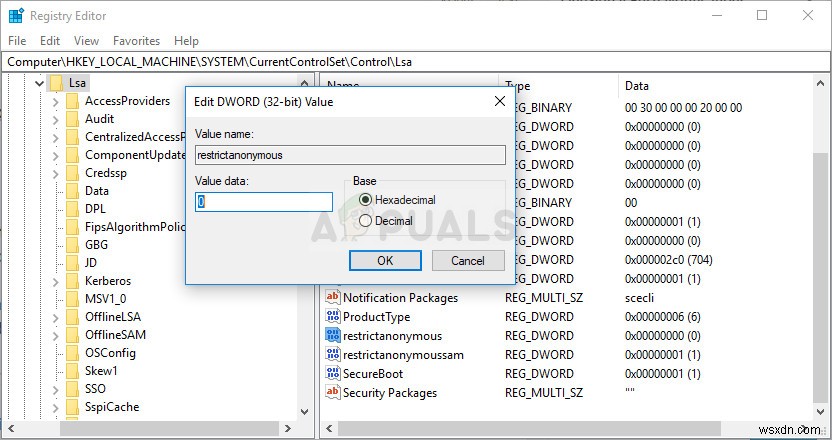This screenshot has height=440, width=832.
Task: Click the Data folder icon
Action: click(x=73, y=192)
